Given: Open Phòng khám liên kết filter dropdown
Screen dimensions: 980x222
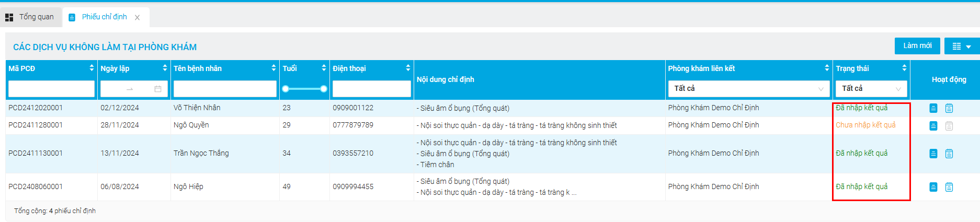Looking at the screenshot, I should pyautogui.click(x=749, y=89).
